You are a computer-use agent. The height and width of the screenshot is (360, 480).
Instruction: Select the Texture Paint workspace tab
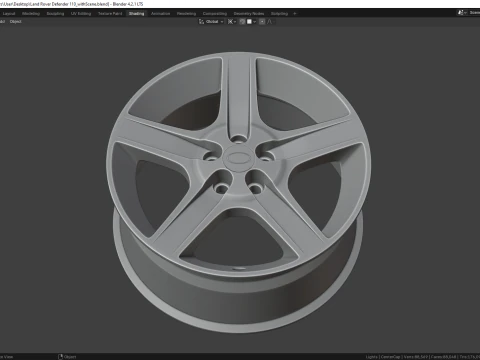(110, 14)
